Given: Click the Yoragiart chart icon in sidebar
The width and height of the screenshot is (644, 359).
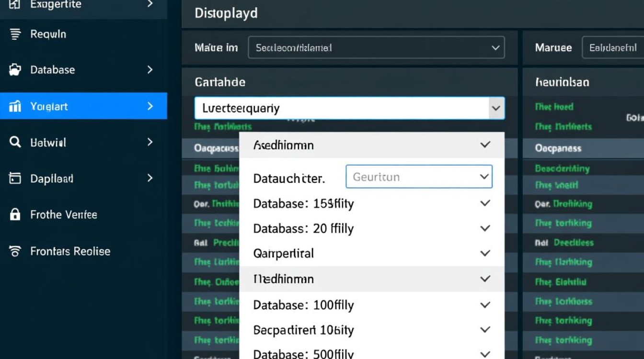Looking at the screenshot, I should pos(15,106).
